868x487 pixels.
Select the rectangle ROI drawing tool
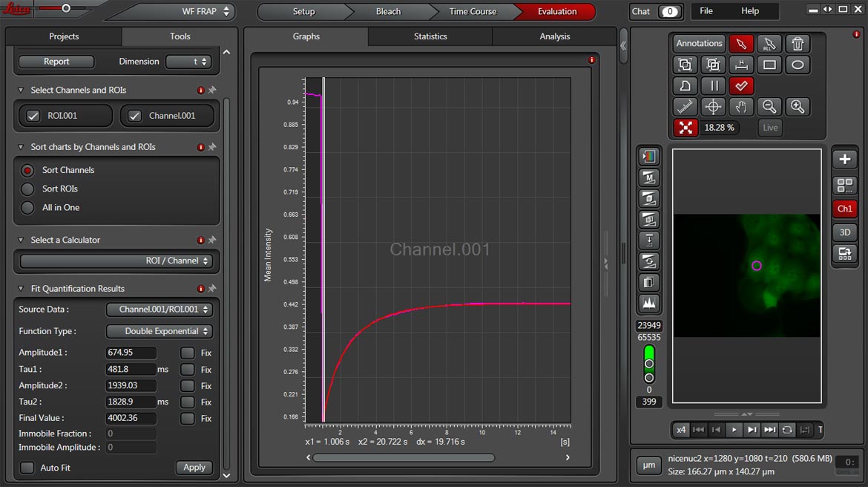point(769,65)
